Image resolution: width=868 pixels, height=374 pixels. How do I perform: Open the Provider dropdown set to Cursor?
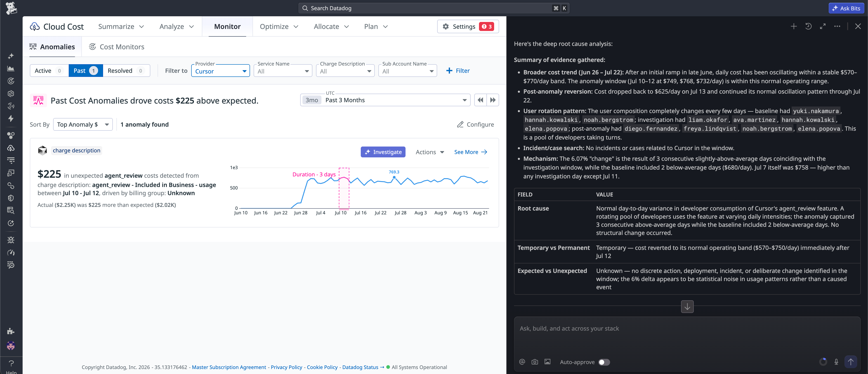click(220, 71)
